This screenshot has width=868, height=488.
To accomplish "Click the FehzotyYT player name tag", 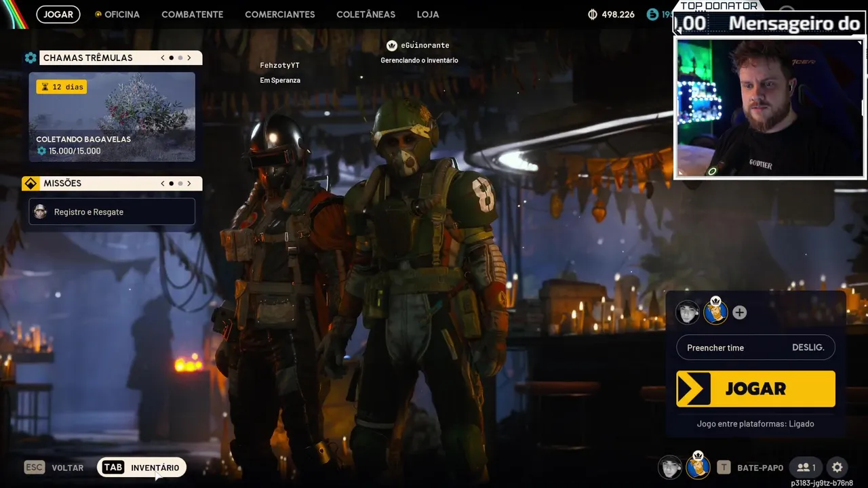I will 280,66.
